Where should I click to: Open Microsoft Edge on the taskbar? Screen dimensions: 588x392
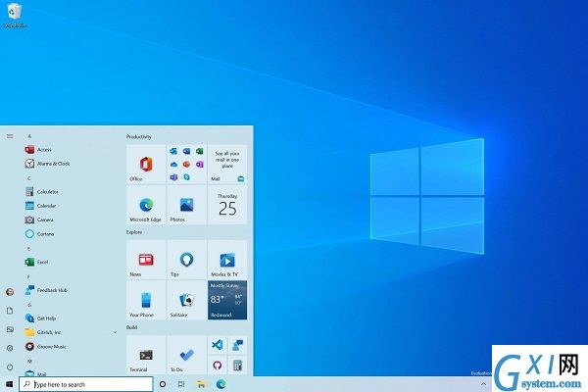220,384
